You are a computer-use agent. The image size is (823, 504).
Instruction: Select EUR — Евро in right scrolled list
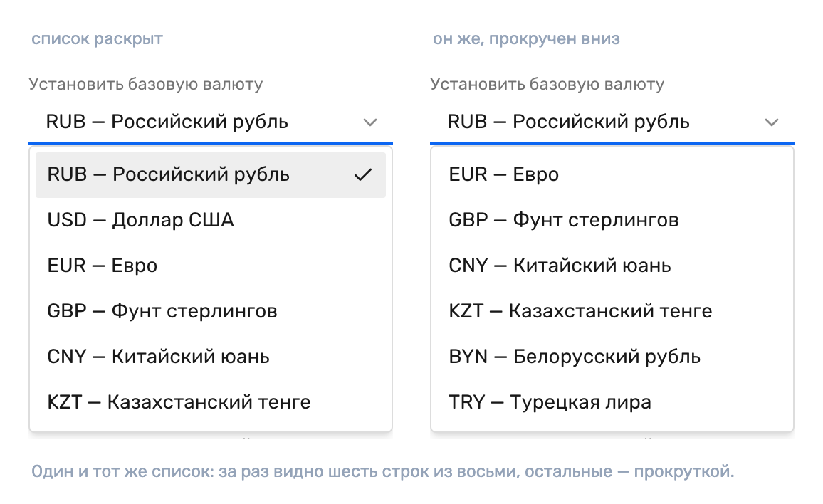[612, 175]
